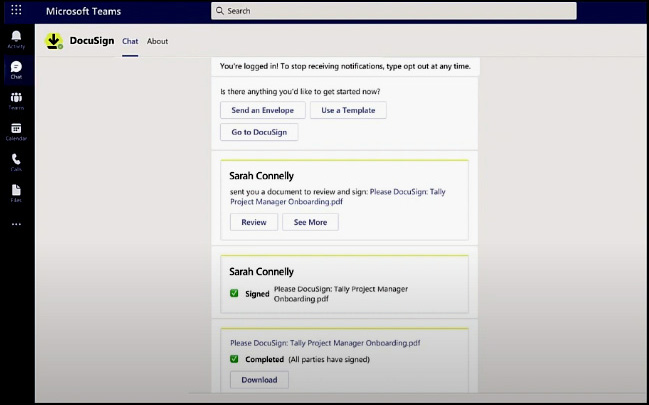Click the Microsoft Teams title
This screenshot has width=649, height=405.
point(84,11)
